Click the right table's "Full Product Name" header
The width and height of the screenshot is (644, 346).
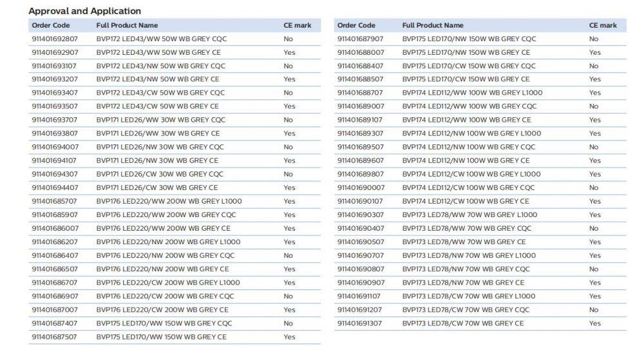(x=432, y=25)
